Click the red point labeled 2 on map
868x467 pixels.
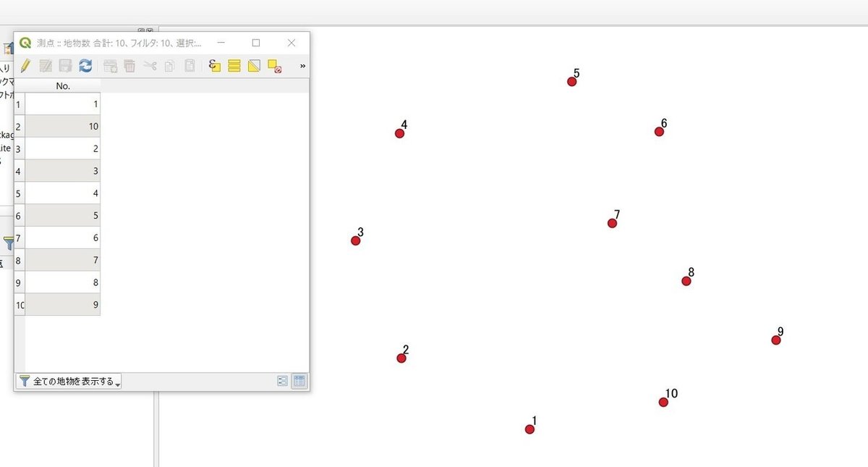point(401,358)
